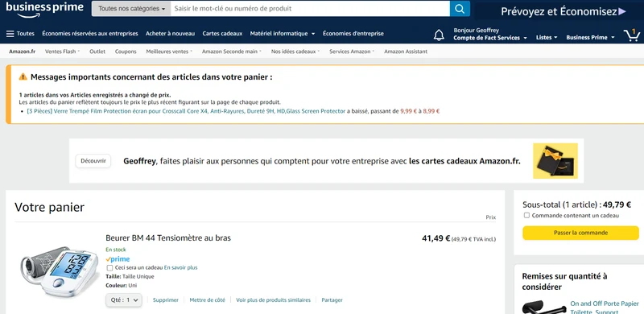Click 'Mettre de côté' link

207,300
